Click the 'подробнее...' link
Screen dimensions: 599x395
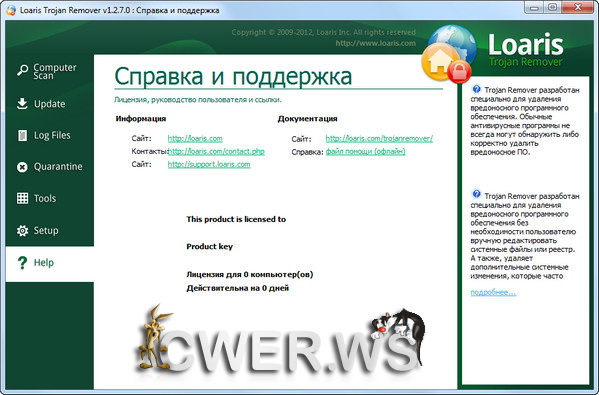coord(493,293)
